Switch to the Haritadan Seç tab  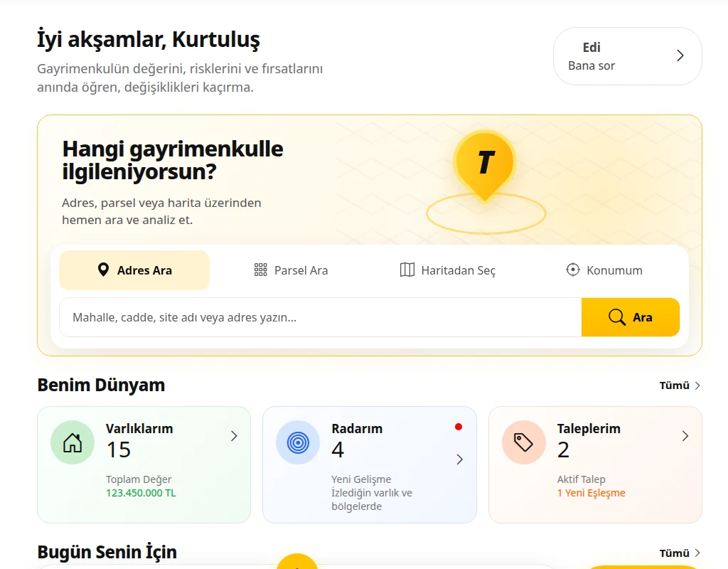coord(448,270)
